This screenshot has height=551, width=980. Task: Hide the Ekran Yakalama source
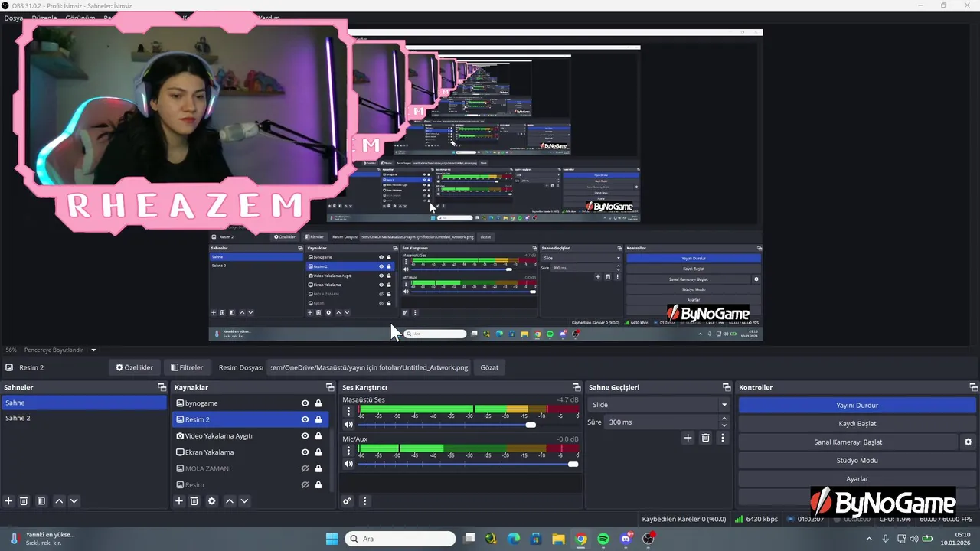pos(305,452)
